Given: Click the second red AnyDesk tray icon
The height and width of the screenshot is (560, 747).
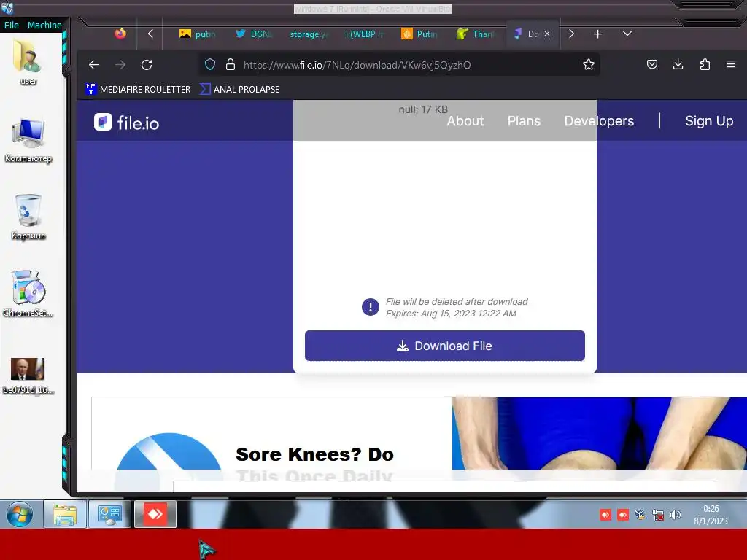Looking at the screenshot, I should 623,515.
